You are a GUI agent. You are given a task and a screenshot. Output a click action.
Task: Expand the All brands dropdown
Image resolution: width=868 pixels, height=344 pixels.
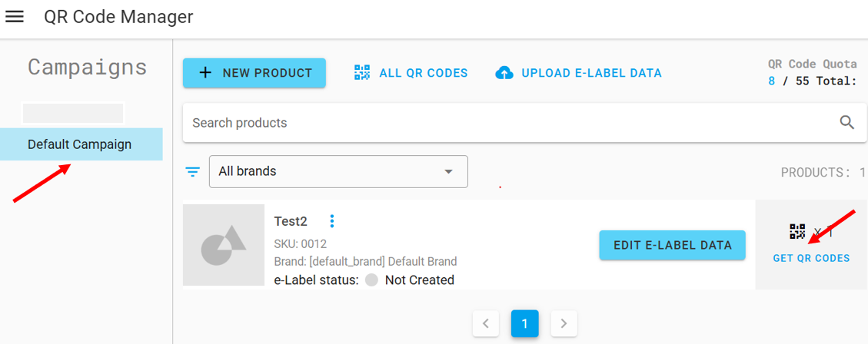448,171
